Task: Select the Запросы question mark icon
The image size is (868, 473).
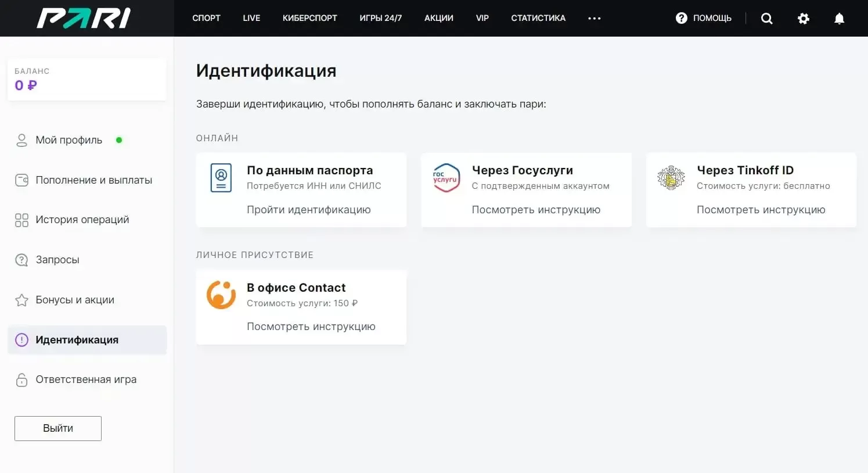Action: pos(22,260)
